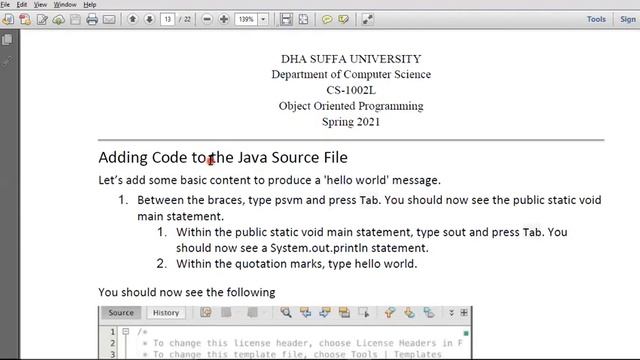
Task: Zoom in with the plus button
Action: click(224, 19)
